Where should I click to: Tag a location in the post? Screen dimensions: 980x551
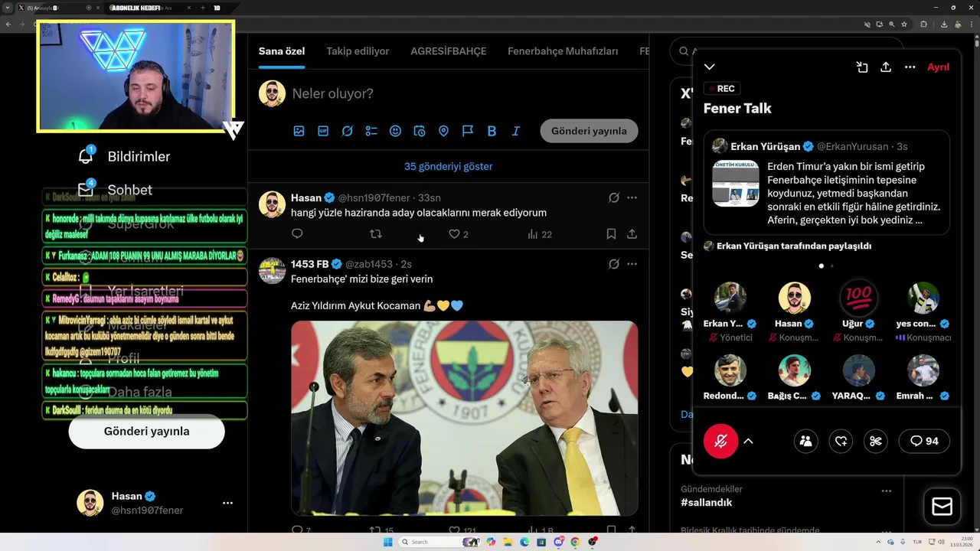443,131
